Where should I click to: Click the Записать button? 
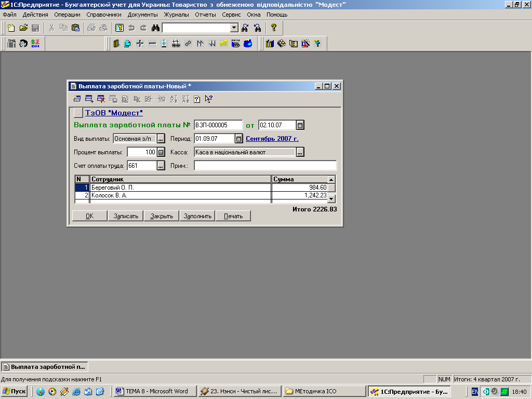(x=126, y=216)
